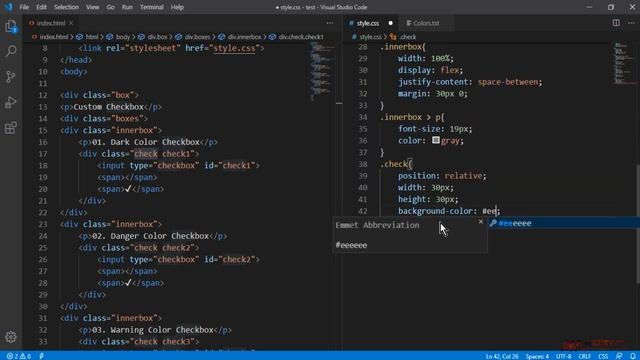Click style.css editor vertical scrollbar
Viewport: 640px width, 360px height.
pyautogui.click(x=638, y=223)
